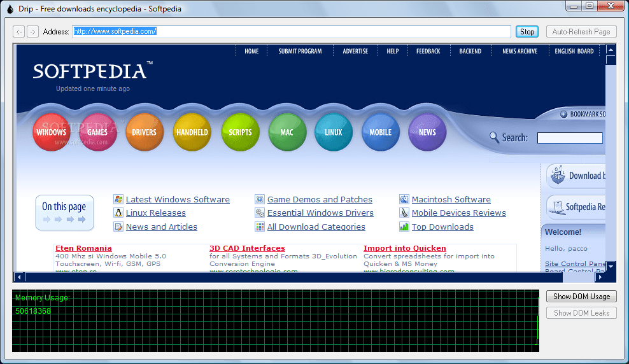
Task: Click the On this page box
Action: click(x=64, y=213)
